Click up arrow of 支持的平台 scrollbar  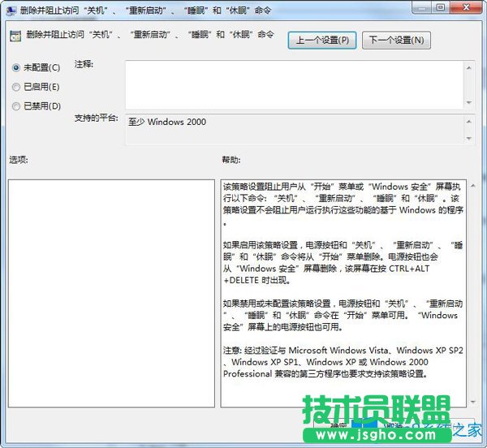[469, 122]
